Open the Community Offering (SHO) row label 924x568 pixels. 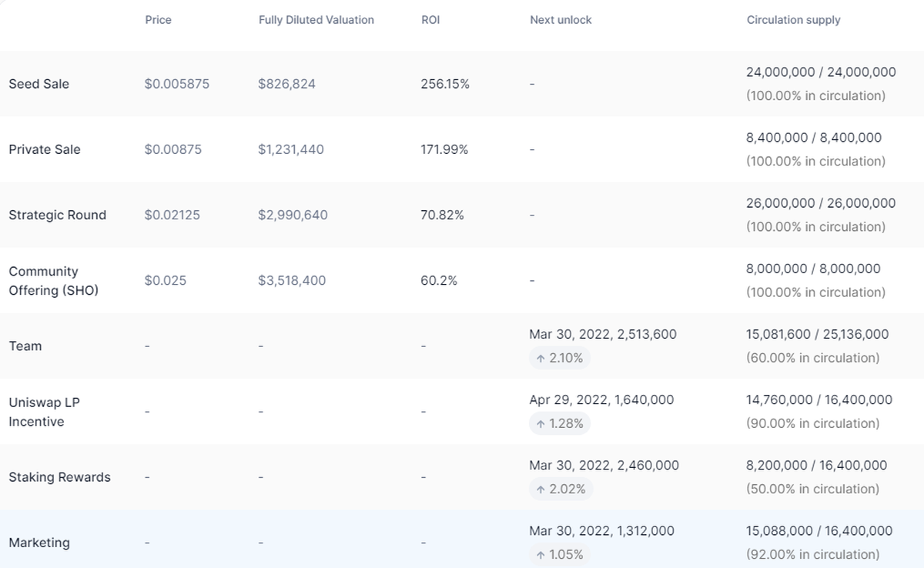[x=53, y=281]
